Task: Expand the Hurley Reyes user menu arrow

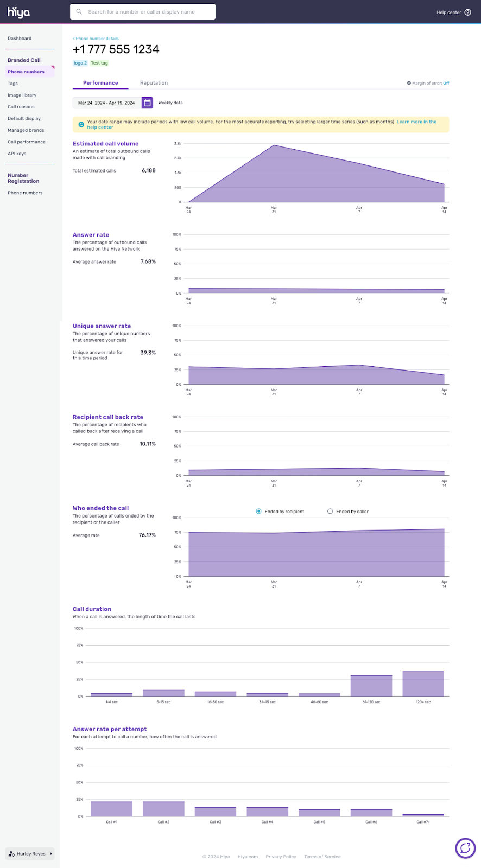Action: point(51,854)
